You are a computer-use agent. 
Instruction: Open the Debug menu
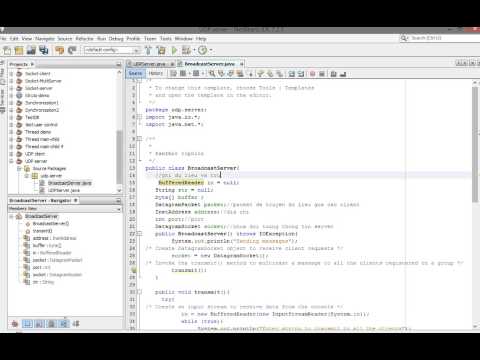tap(116, 39)
